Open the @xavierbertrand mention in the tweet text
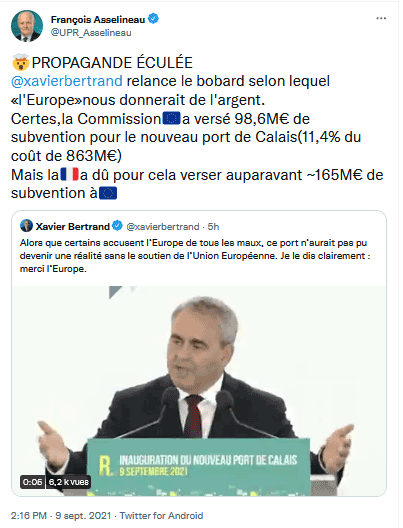 coord(67,81)
